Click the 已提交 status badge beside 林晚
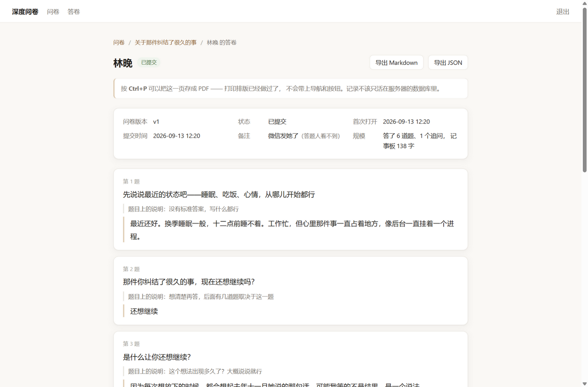 [149, 62]
